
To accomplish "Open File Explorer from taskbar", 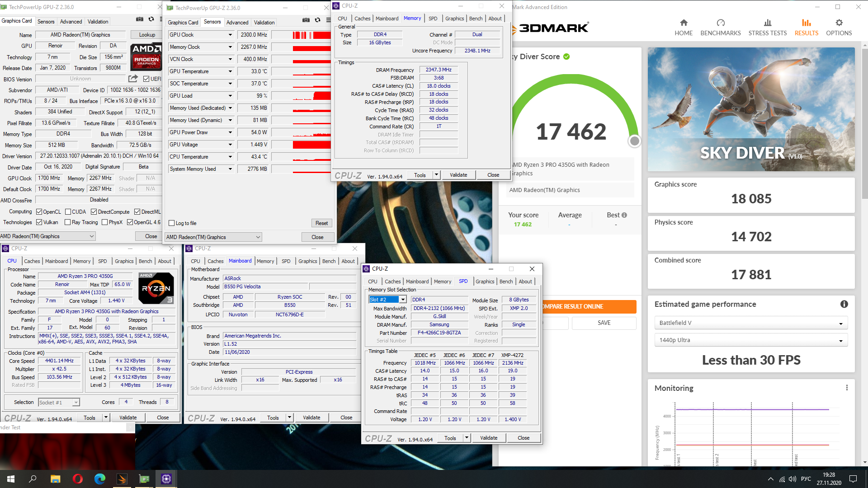I will (55, 479).
